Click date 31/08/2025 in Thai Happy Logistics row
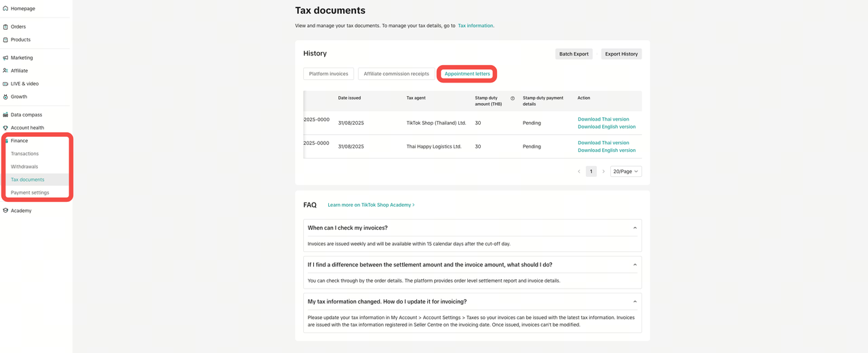The image size is (868, 353). pos(351,146)
